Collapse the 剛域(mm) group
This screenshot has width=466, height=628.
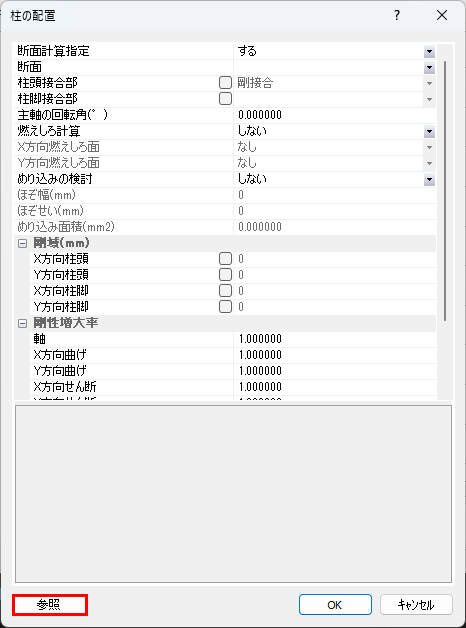[22, 244]
